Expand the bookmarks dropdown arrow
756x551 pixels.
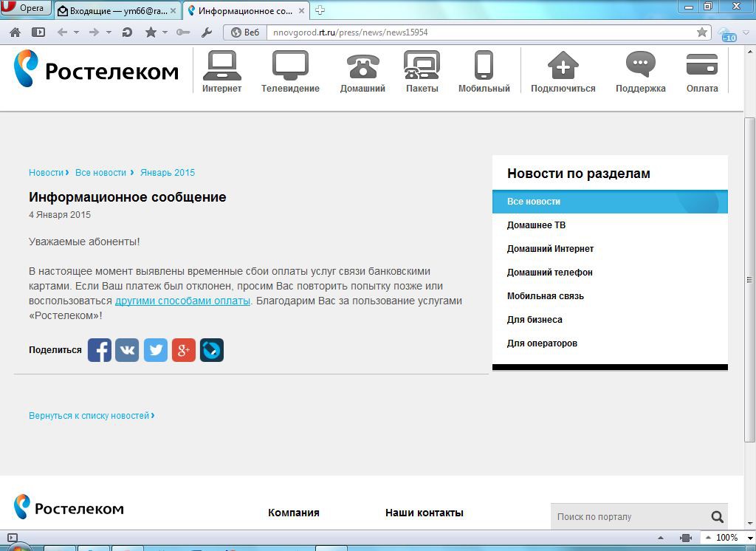coord(165,32)
